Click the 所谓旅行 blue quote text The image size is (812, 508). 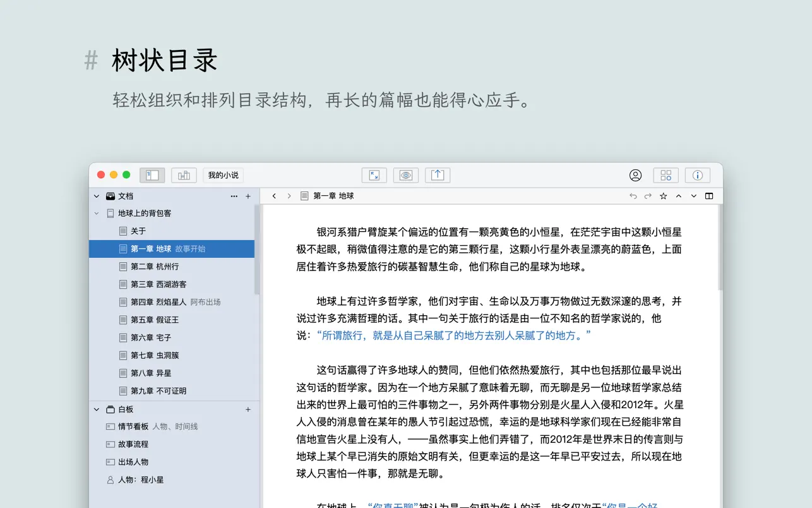coord(453,336)
